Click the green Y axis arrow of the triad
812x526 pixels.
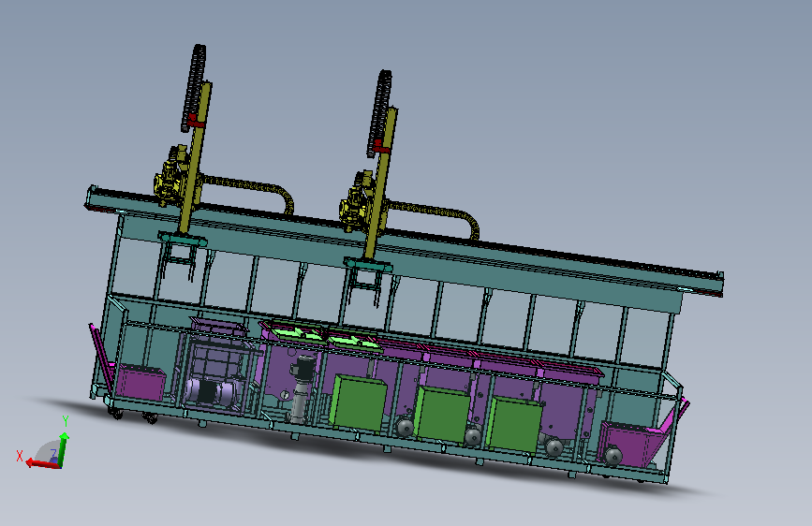click(63, 449)
